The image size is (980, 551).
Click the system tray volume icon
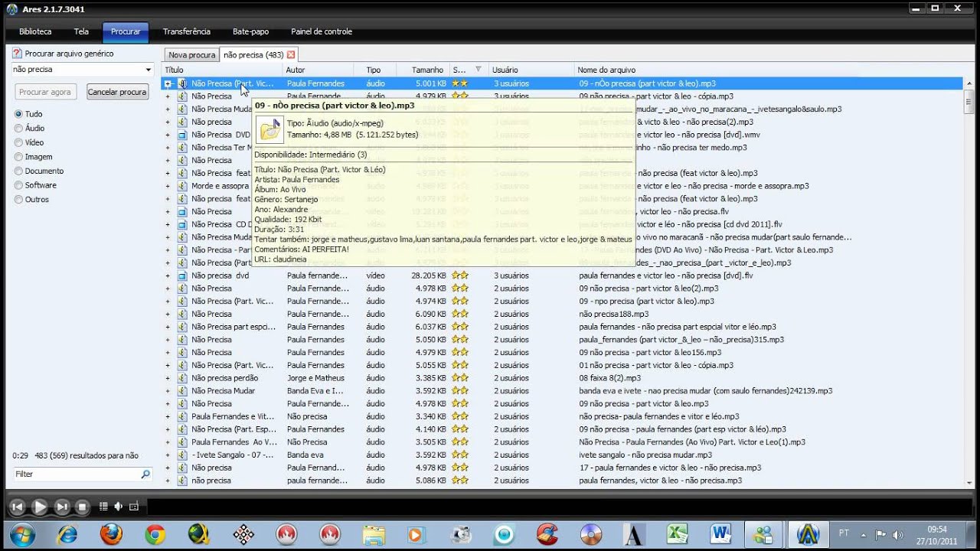[x=897, y=535]
